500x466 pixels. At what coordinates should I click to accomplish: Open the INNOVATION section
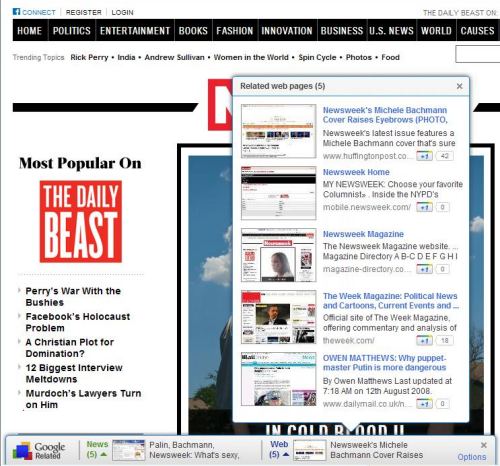(x=287, y=31)
